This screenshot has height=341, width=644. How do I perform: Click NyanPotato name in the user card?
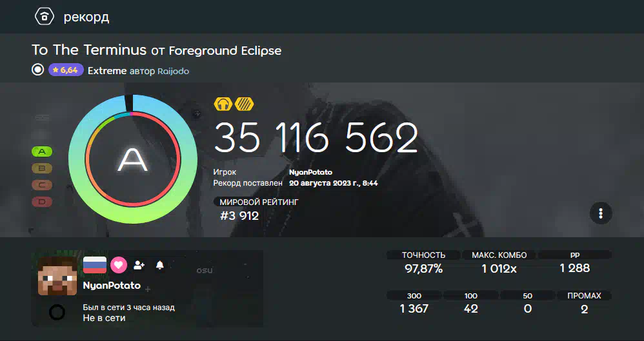point(112,286)
